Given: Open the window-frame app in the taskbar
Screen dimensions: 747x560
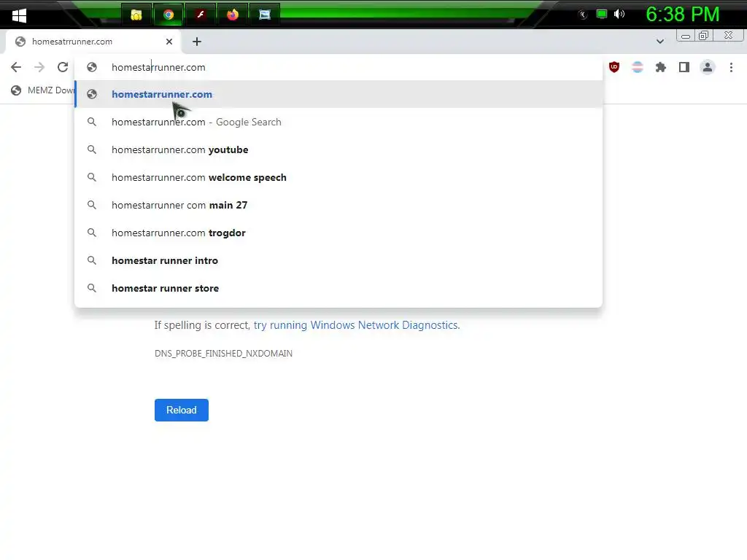Looking at the screenshot, I should 264,15.
